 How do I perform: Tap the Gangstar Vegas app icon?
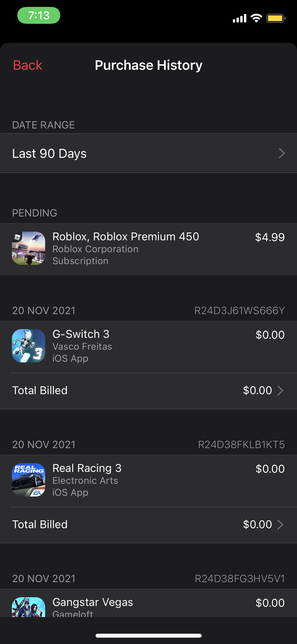click(29, 607)
